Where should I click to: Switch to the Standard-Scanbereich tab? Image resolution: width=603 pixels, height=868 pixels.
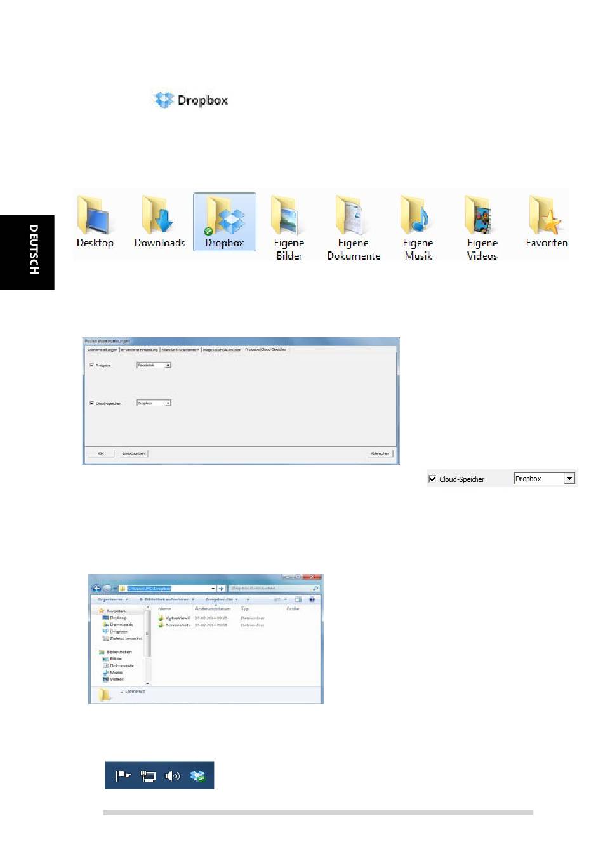(180, 349)
